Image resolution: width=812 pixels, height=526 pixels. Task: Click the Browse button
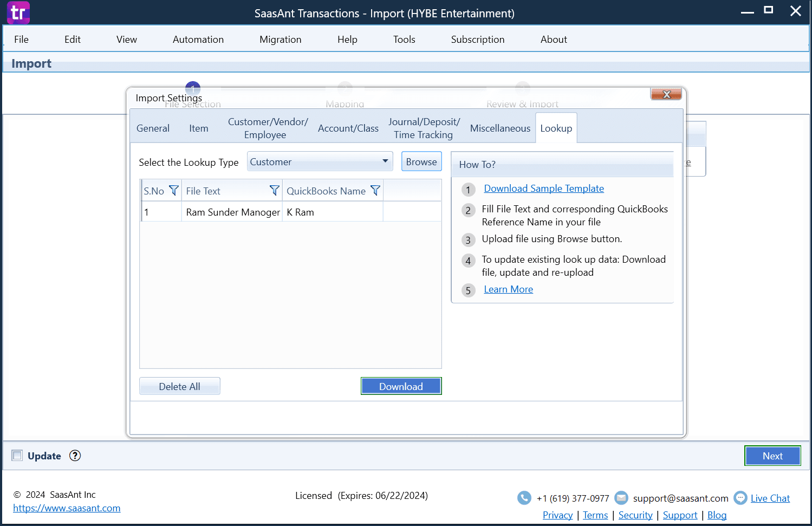click(421, 161)
